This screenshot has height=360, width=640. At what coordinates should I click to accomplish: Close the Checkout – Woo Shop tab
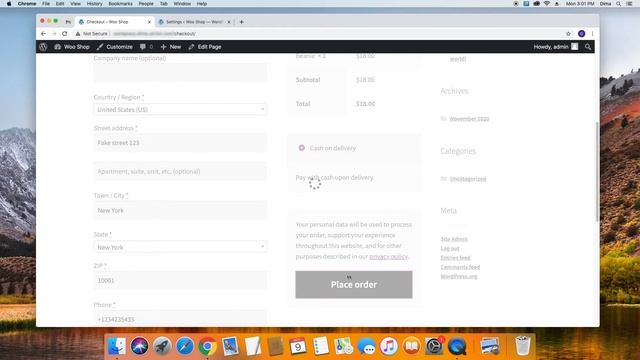click(x=149, y=22)
